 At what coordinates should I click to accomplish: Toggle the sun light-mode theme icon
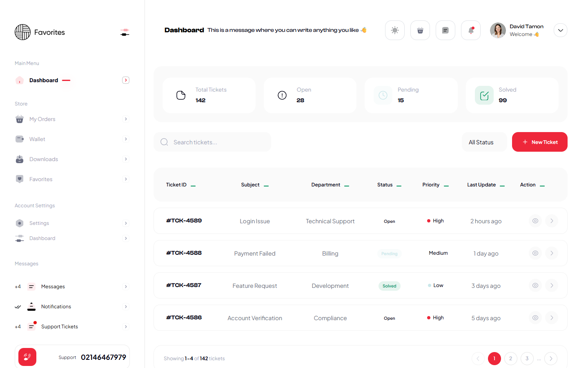pos(394,30)
